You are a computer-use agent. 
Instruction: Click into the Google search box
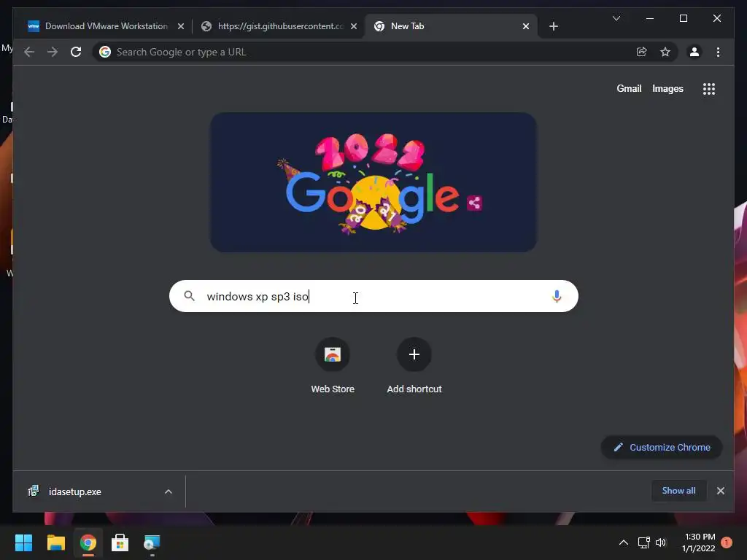pos(373,296)
